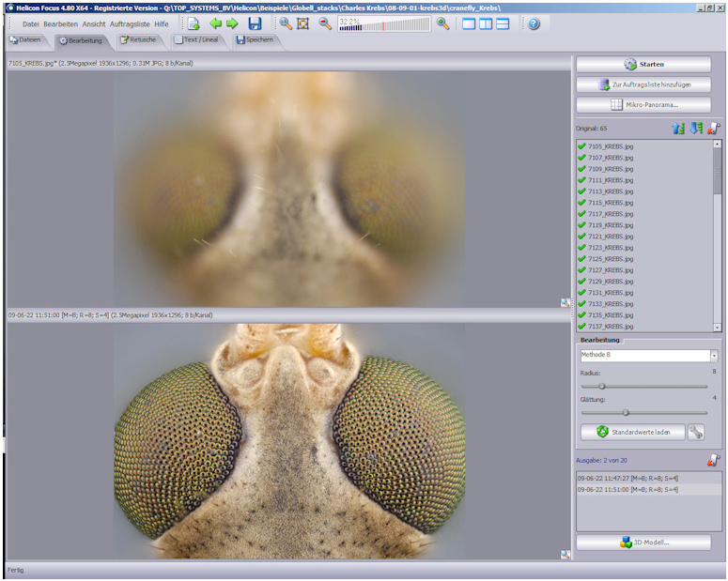Select 7119_KREBS.jpg file name
The height and width of the screenshot is (581, 728).
point(611,225)
